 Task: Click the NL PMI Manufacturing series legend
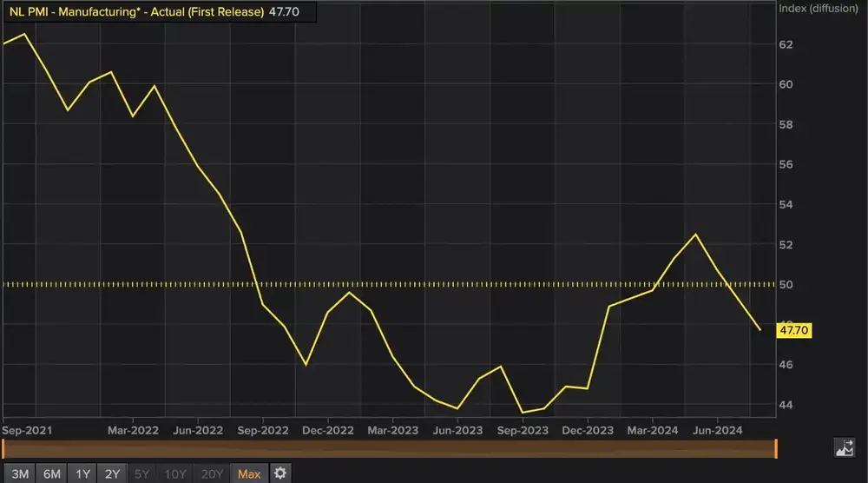[x=160, y=11]
